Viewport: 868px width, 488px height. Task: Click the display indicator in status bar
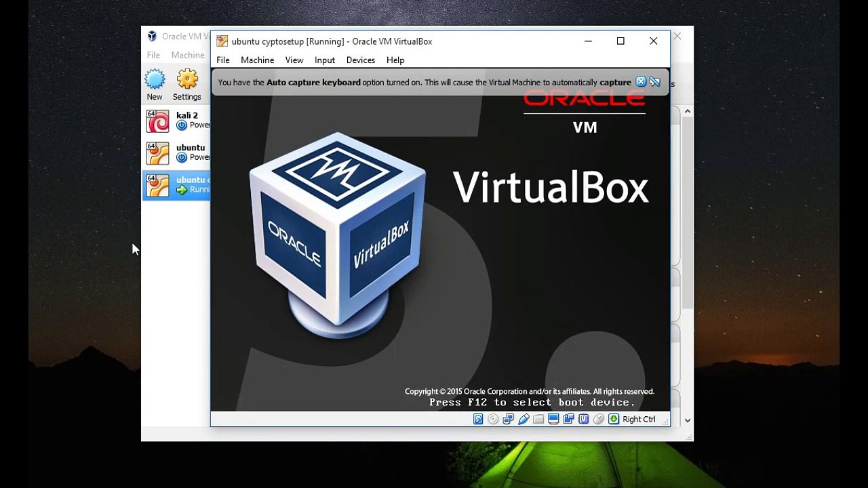click(x=553, y=420)
